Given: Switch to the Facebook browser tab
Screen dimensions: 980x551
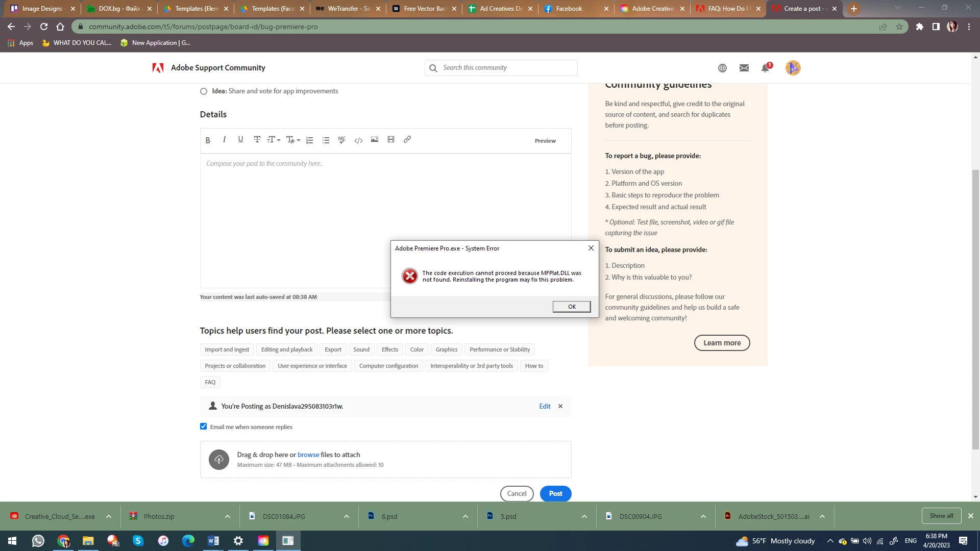Looking at the screenshot, I should 569,9.
